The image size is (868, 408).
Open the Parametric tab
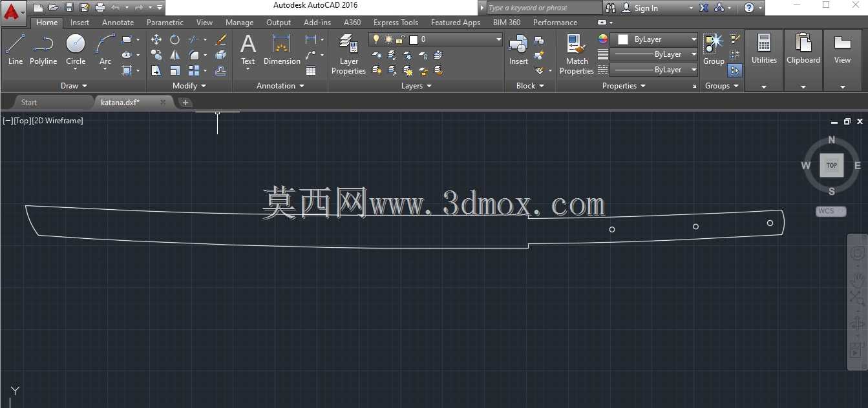[x=165, y=23]
